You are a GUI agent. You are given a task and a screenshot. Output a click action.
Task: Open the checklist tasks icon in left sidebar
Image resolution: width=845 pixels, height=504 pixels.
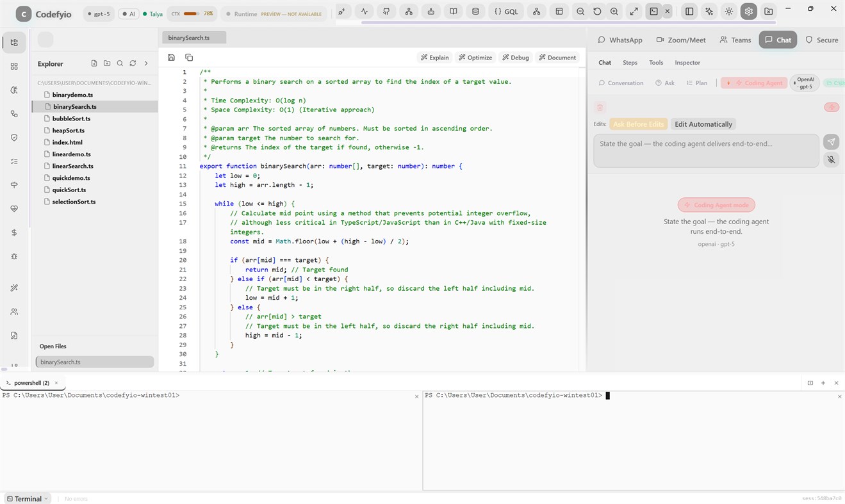coord(14,161)
